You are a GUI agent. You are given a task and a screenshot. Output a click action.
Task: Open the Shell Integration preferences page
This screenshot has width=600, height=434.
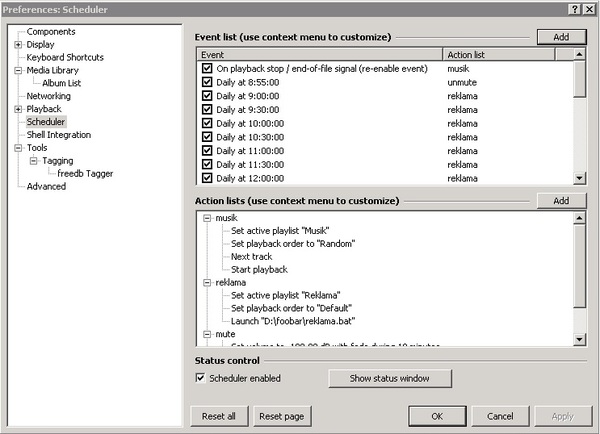58,135
